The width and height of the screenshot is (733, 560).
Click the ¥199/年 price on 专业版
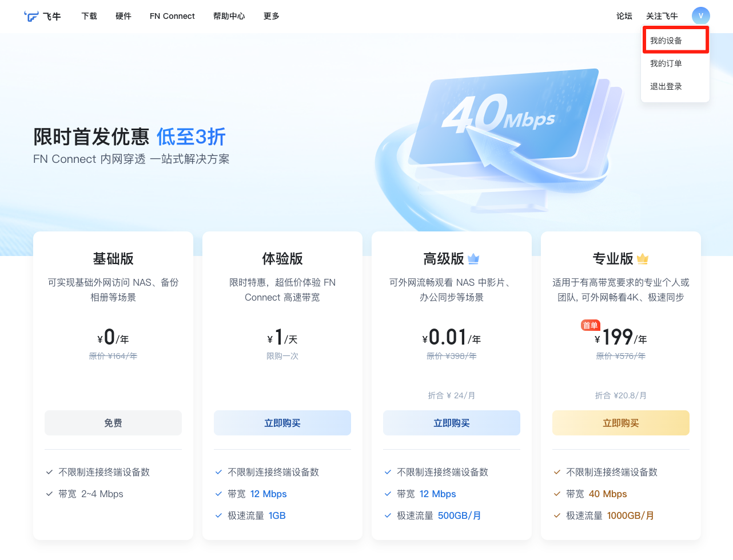[x=621, y=337]
